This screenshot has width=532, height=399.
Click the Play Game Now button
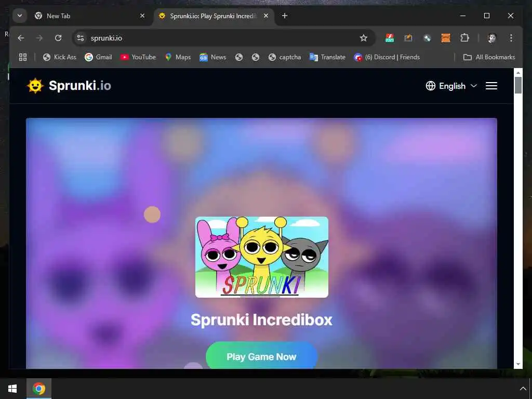(262, 355)
